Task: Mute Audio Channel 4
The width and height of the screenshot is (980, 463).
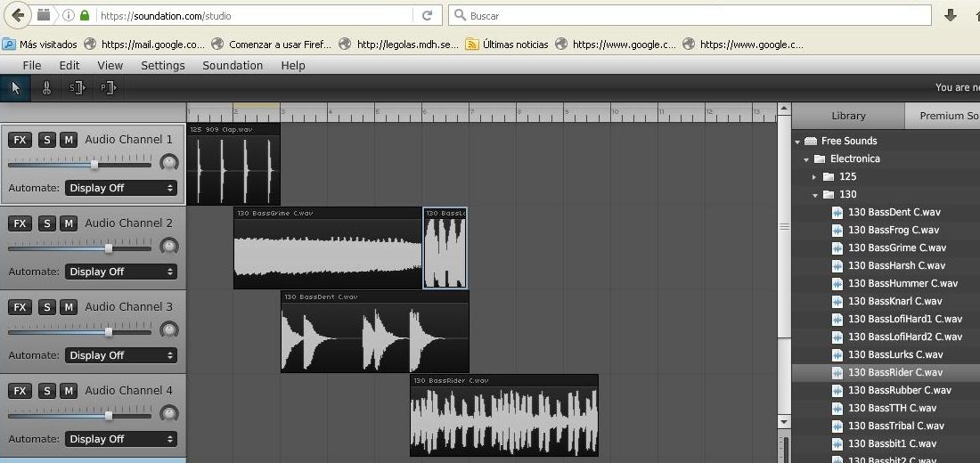Action: tap(69, 391)
